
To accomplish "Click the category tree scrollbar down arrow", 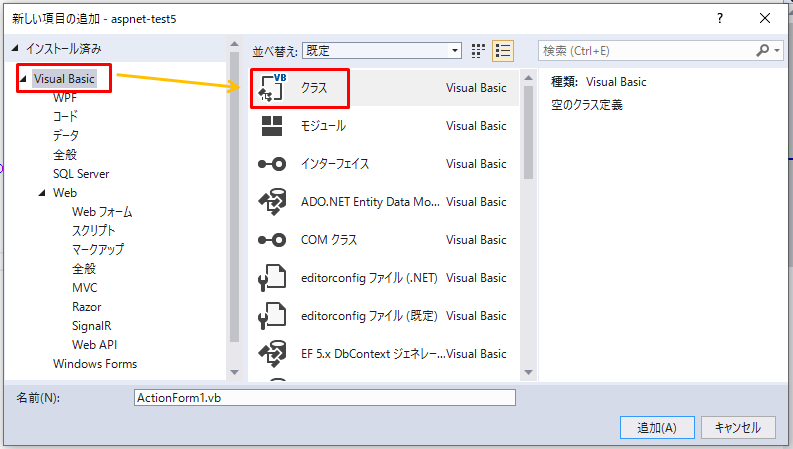I will [234, 372].
